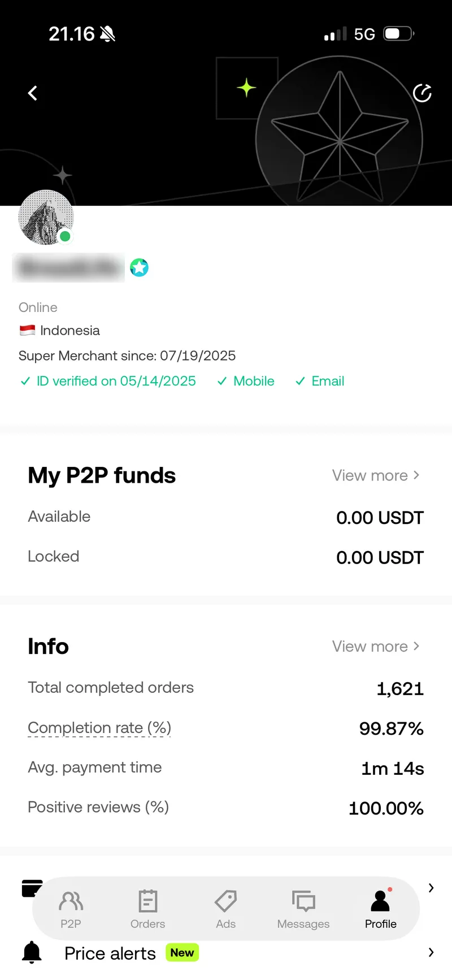
Task: Tap the Profile person icon
Action: coord(380,901)
